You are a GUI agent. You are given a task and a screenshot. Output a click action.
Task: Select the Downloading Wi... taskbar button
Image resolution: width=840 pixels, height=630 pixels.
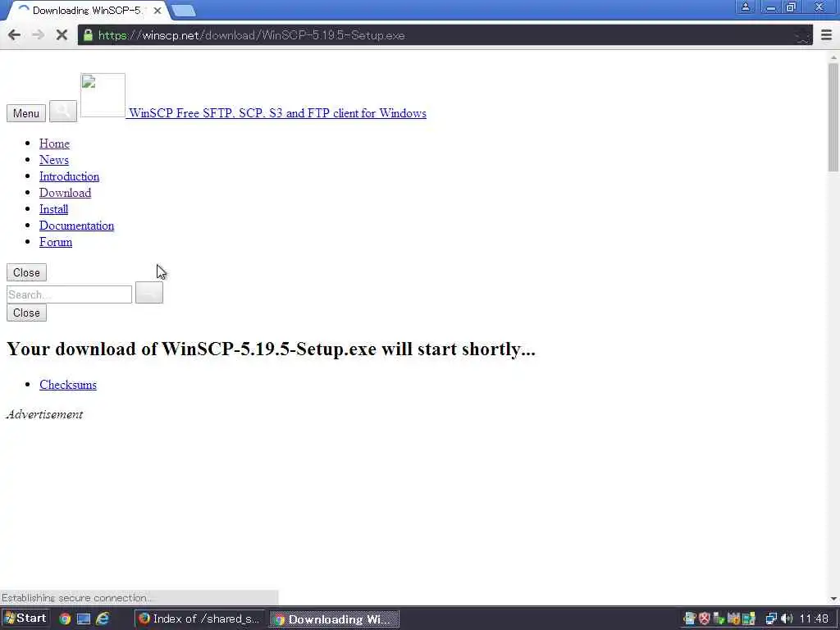[x=334, y=619]
